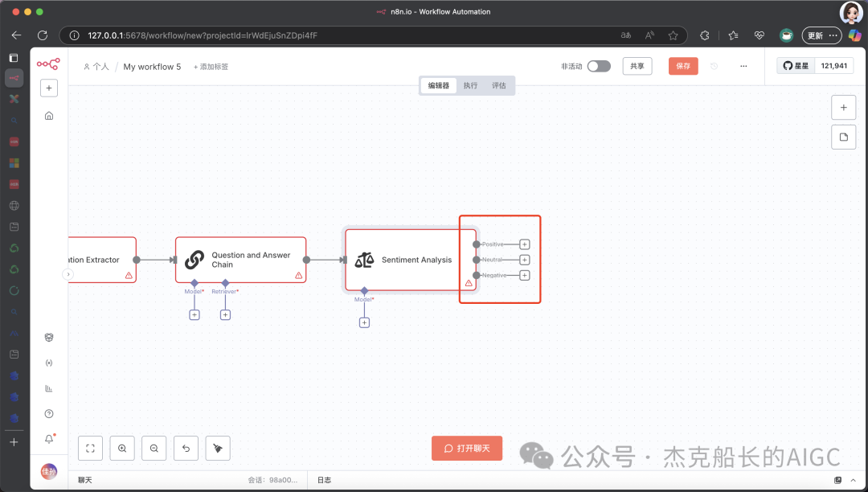Add a node to Positive output
The width and height of the screenshot is (868, 492).
(x=524, y=244)
